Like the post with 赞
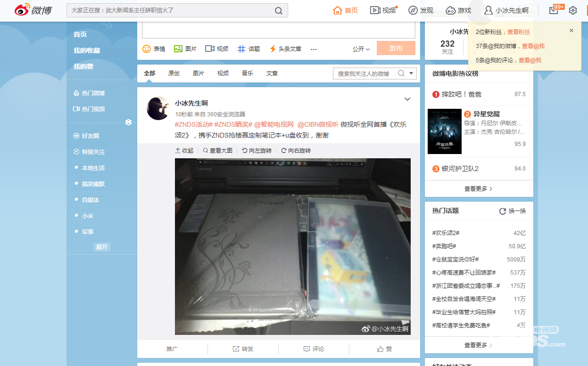 pyautogui.click(x=384, y=349)
